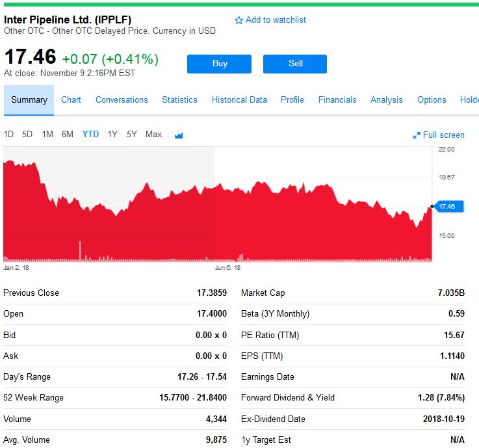Click the Beta value 0.59
The width and height of the screenshot is (479, 448).
456,313
